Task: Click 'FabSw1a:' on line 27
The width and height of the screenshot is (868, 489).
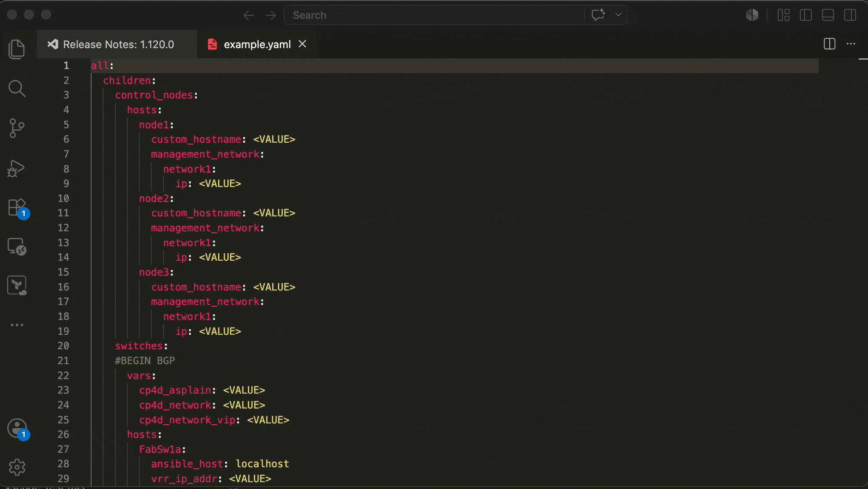Action: [162, 449]
